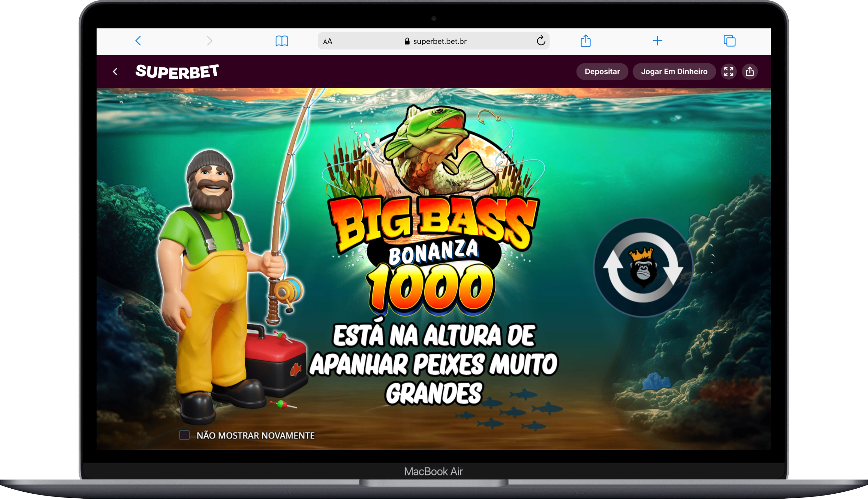The height and width of the screenshot is (499, 868).
Task: Enter fullscreen with the expand icon
Action: coord(729,72)
